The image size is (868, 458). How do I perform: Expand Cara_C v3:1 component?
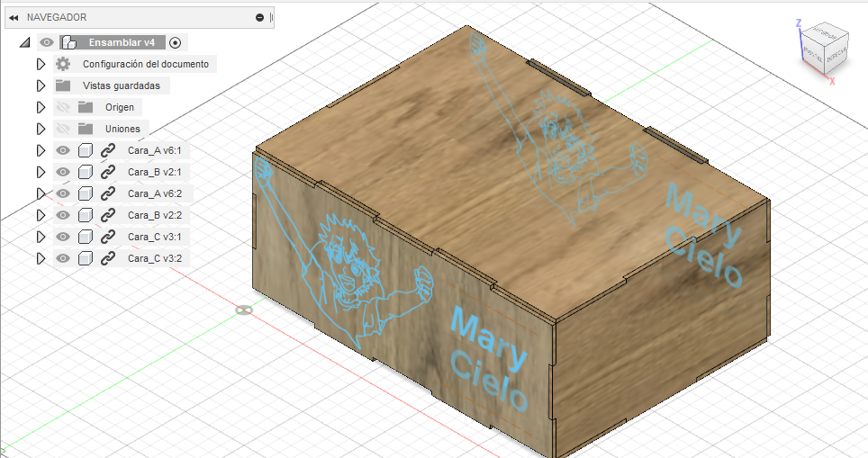pos(41,237)
